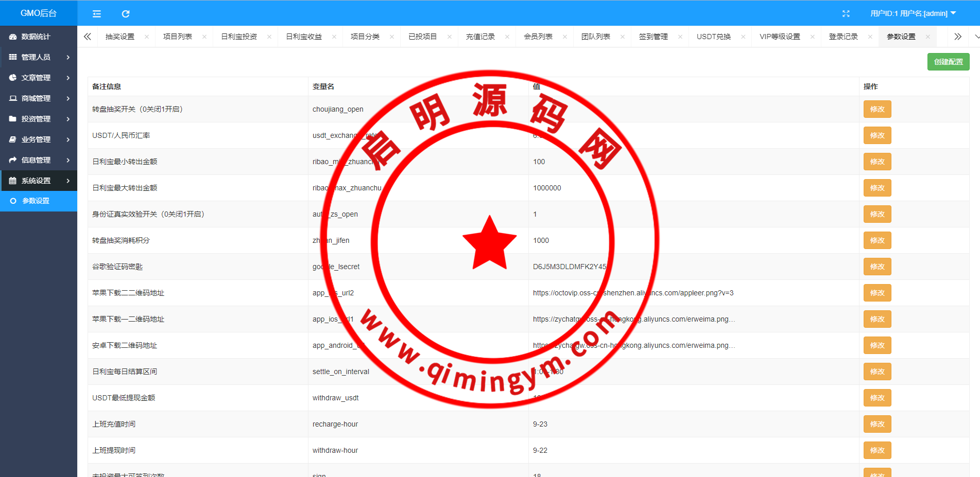
Task: Select 参数设置 in the sidebar
Action: [36, 201]
